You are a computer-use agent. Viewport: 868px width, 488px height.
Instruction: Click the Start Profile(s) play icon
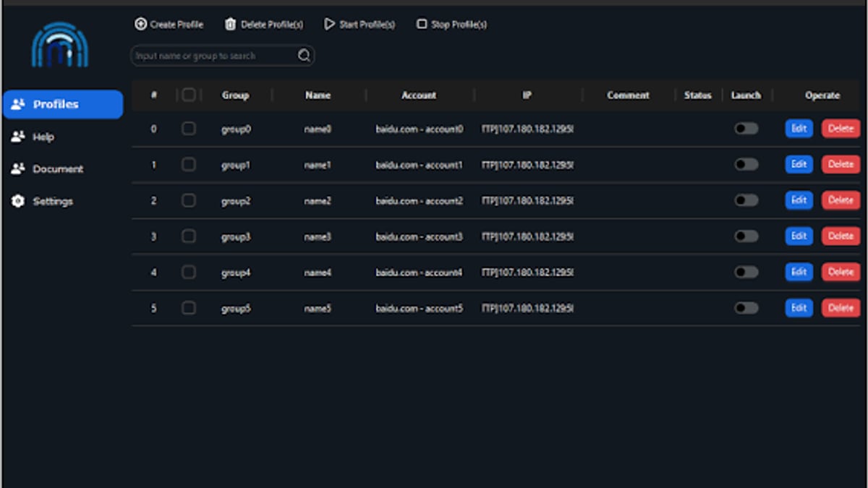pos(329,24)
